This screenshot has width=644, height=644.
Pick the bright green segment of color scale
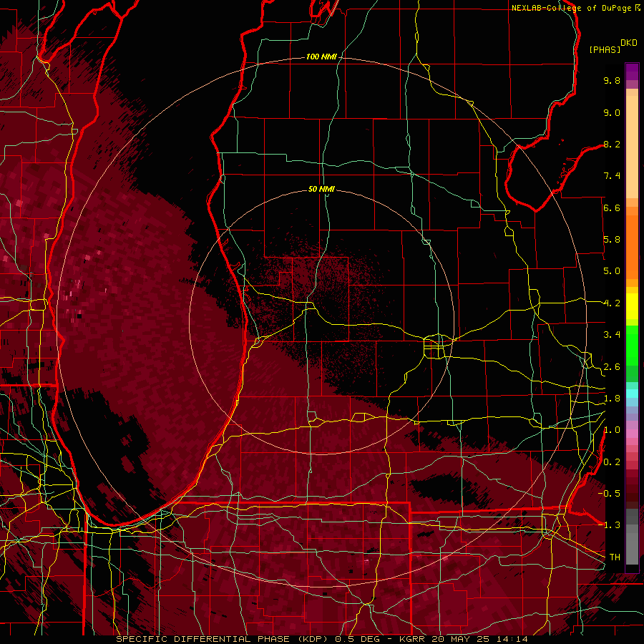pyautogui.click(x=632, y=345)
